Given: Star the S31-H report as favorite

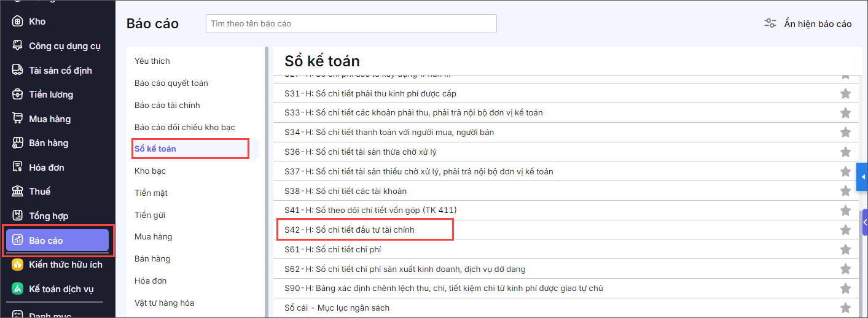Looking at the screenshot, I should pos(845,94).
